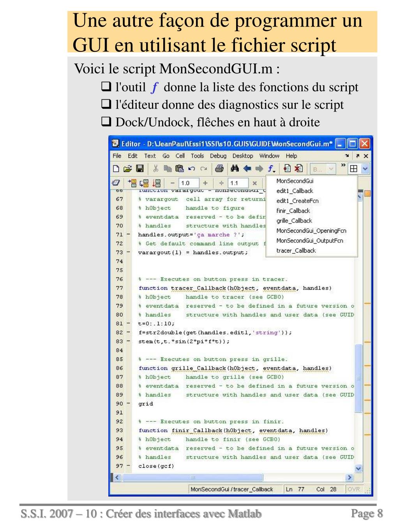Toggle breakpoint dash on line 81
The height and width of the screenshot is (532, 399).
pos(129,323)
